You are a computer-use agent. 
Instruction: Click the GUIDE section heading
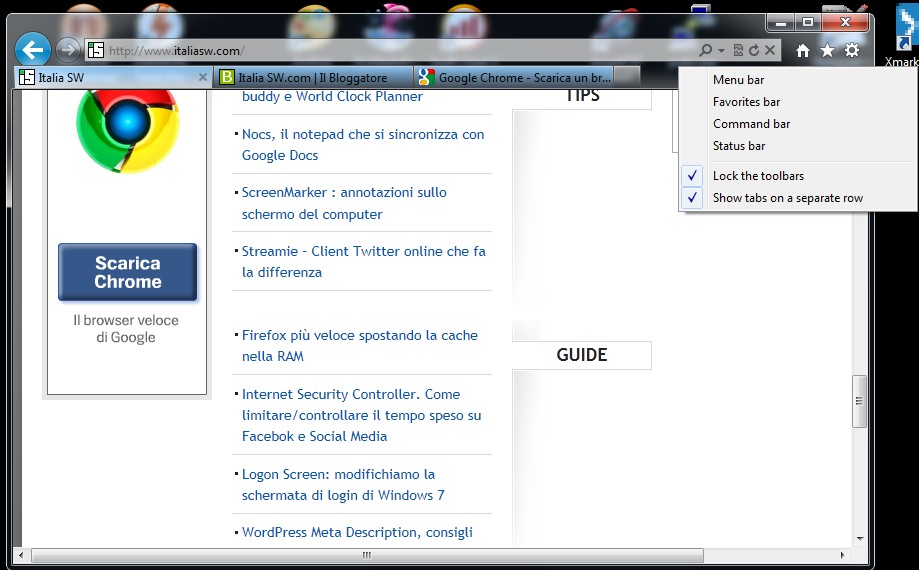[x=581, y=355]
